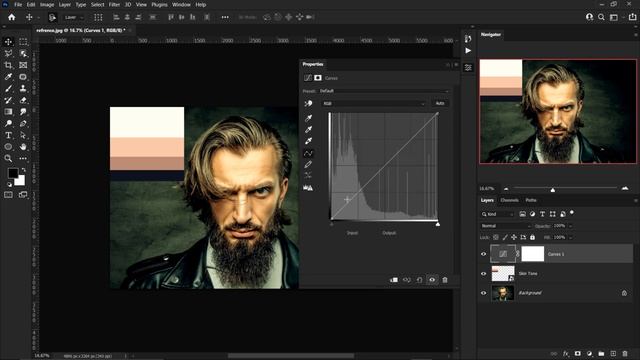This screenshot has height=360, width=640.
Task: Open the File menu
Action: tap(18, 4)
